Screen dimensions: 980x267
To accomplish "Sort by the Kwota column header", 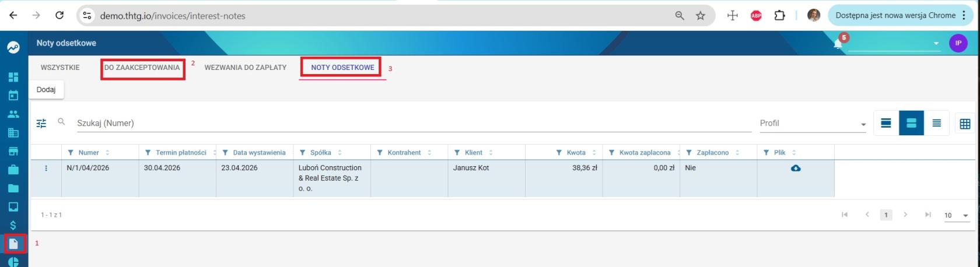I will coord(576,153).
